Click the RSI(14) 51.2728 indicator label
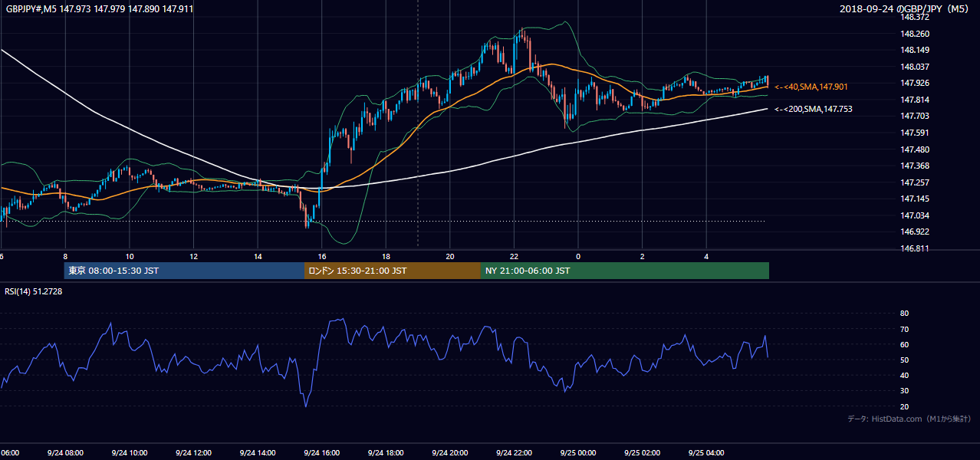Screen dimensions: 980x460 [x=34, y=291]
